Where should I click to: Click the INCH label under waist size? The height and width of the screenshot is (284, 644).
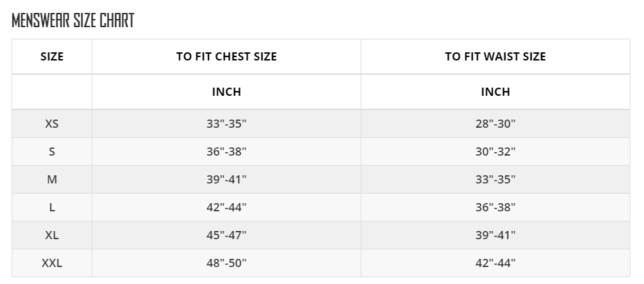(495, 92)
